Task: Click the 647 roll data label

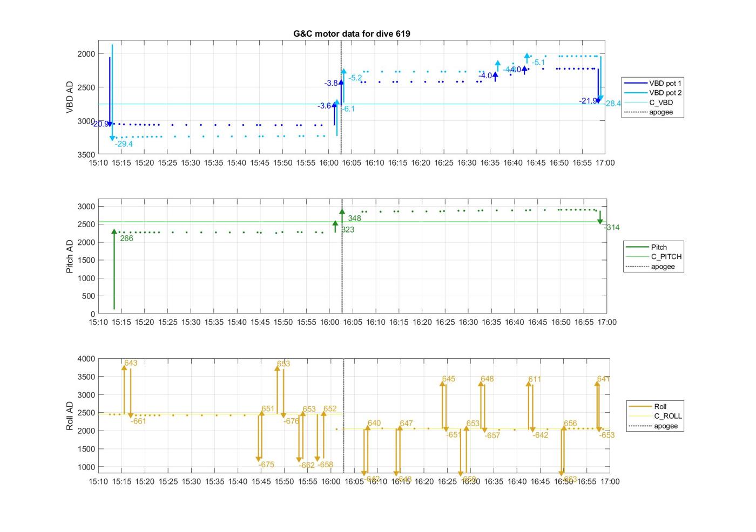Action: (x=406, y=424)
